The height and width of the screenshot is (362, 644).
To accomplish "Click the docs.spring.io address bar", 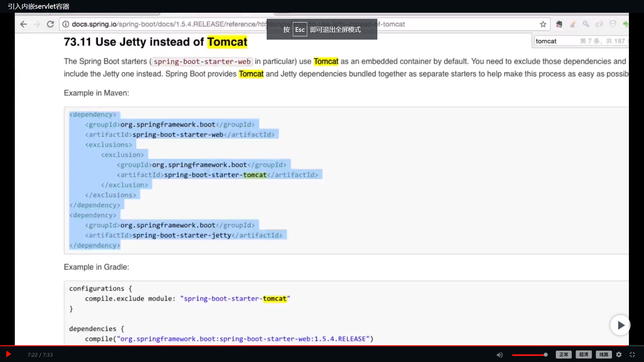I will click(x=168, y=24).
